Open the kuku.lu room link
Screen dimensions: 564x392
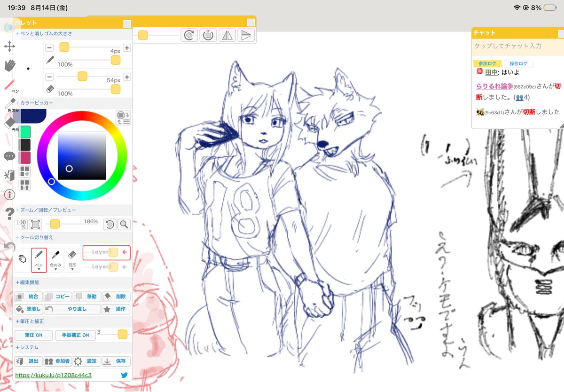(53, 375)
